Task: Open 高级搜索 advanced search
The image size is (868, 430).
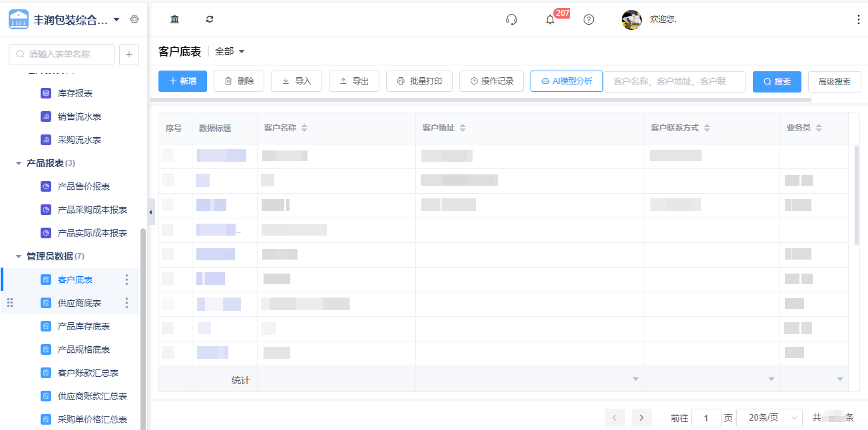Action: (x=835, y=82)
